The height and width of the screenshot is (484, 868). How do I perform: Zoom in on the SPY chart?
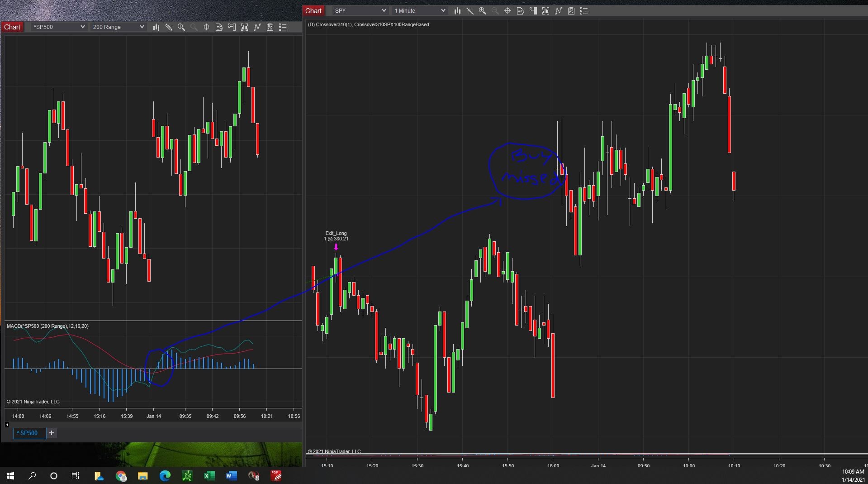483,11
